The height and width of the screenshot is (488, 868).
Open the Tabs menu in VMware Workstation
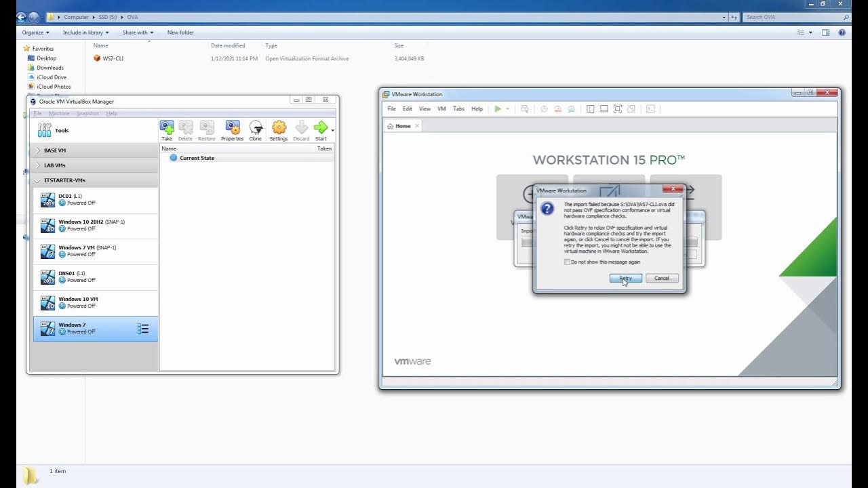[458, 108]
